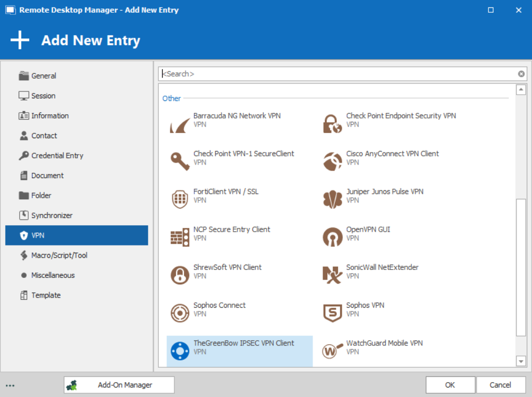The image size is (532, 397).
Task: Open the Add-On Manager
Action: pyautogui.click(x=119, y=385)
